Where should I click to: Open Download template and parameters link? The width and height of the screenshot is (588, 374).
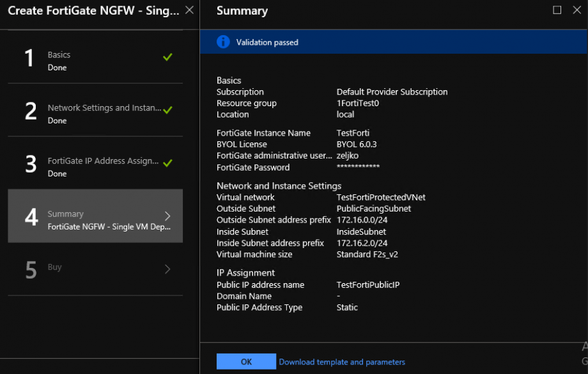342,362
